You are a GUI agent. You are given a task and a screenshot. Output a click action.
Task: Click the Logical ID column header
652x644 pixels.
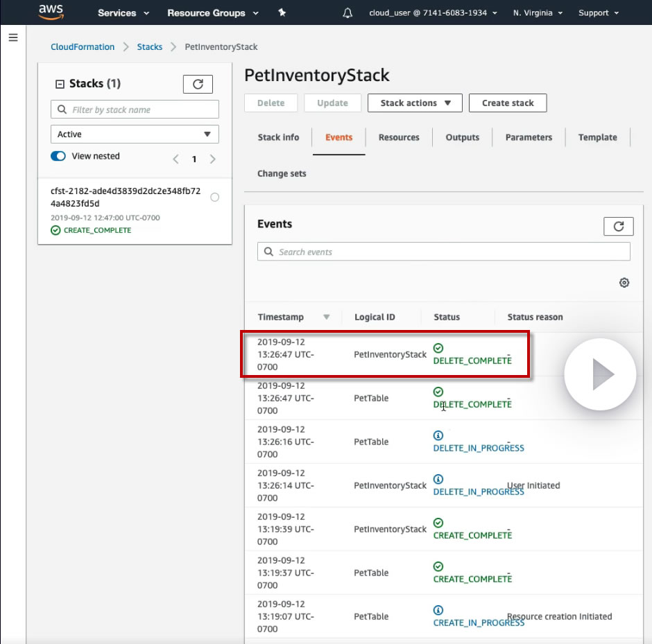(x=375, y=317)
